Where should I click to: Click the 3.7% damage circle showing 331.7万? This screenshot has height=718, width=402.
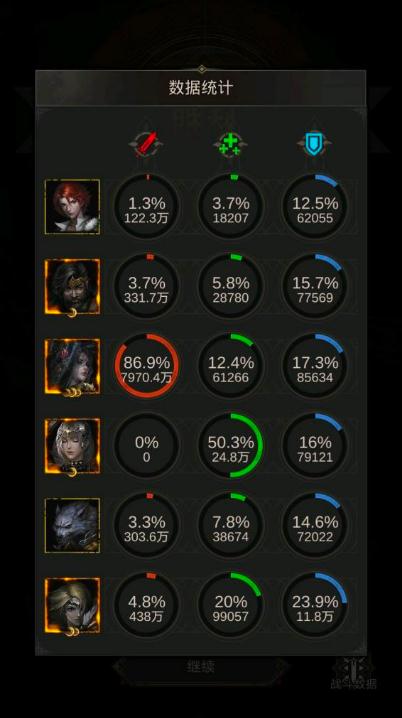pyautogui.click(x=146, y=286)
